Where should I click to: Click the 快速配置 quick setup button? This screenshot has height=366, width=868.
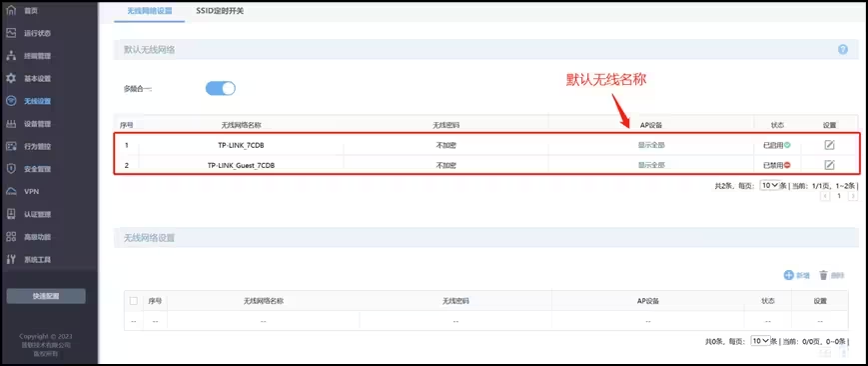pyautogui.click(x=46, y=296)
